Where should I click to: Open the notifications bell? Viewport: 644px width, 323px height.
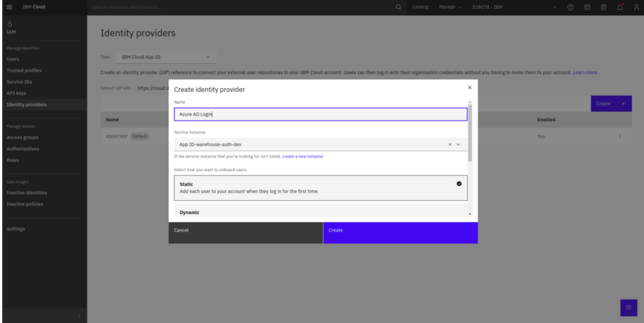(x=620, y=7)
